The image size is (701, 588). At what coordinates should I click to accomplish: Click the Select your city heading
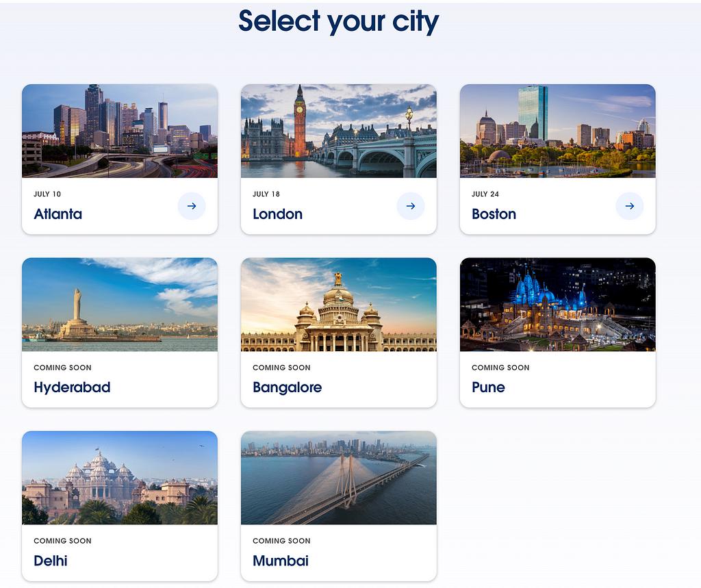338,21
